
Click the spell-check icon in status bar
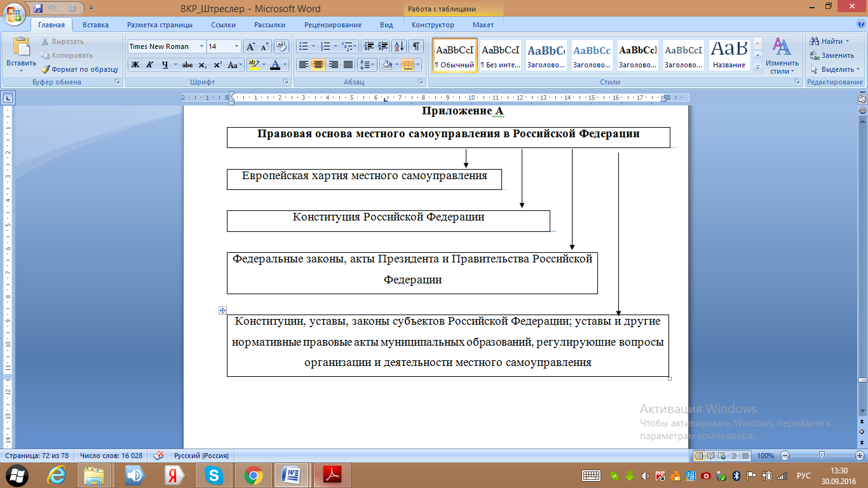pyautogui.click(x=158, y=456)
